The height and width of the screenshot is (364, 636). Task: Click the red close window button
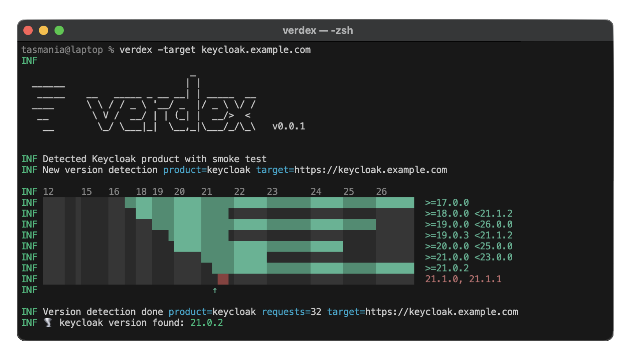(x=28, y=30)
